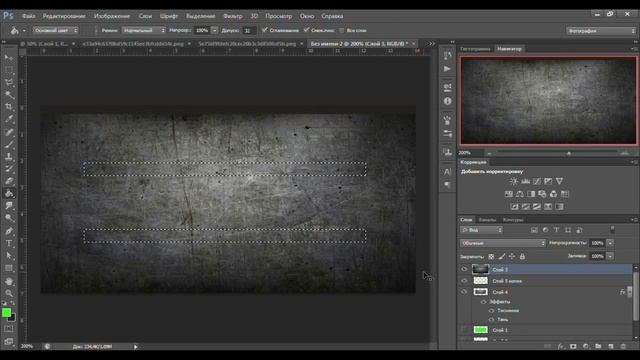Filter layers by type (T) icon
The image size is (640, 360).
tap(556, 230)
